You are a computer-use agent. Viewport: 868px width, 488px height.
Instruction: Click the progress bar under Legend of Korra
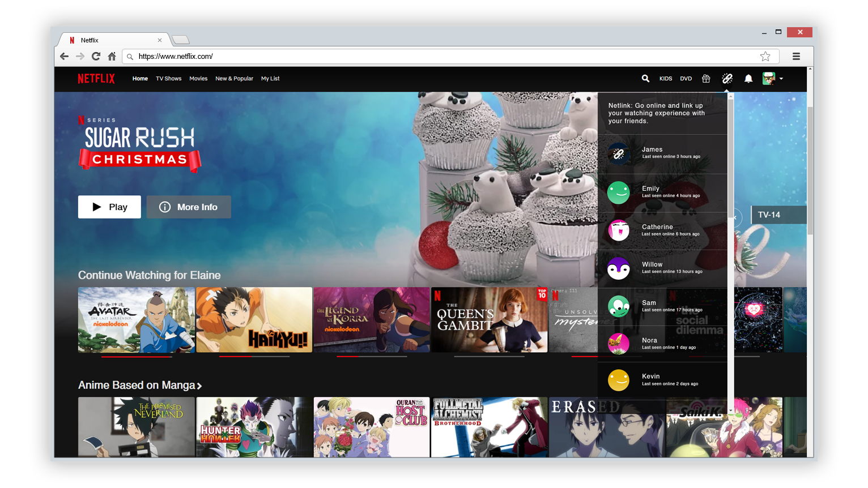[372, 357]
